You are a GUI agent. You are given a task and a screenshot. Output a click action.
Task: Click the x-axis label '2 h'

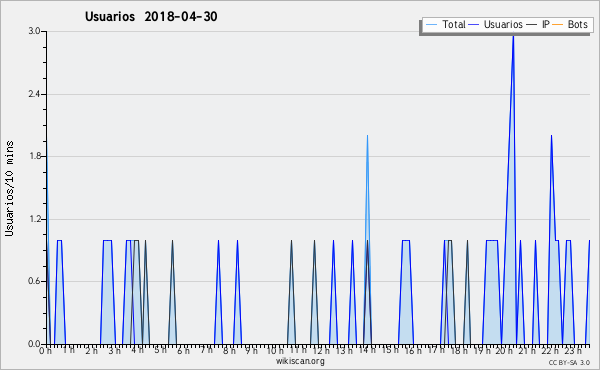(92, 351)
